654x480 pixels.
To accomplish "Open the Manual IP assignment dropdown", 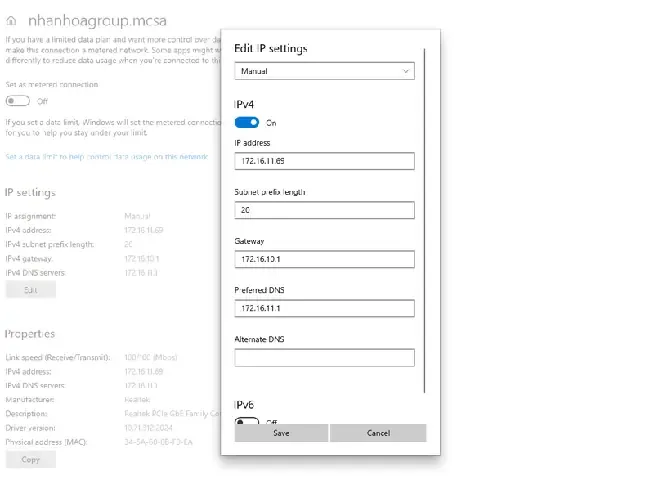I will point(324,71).
